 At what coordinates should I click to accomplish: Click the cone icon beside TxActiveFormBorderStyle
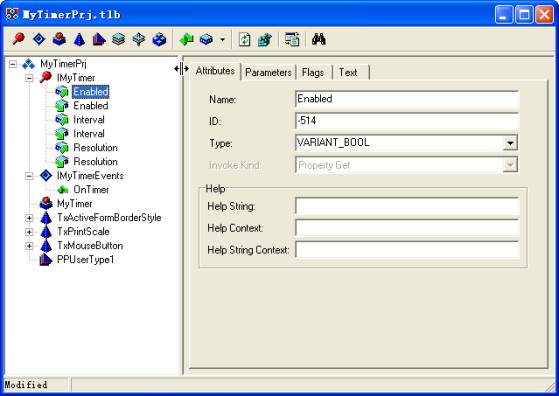pos(46,217)
